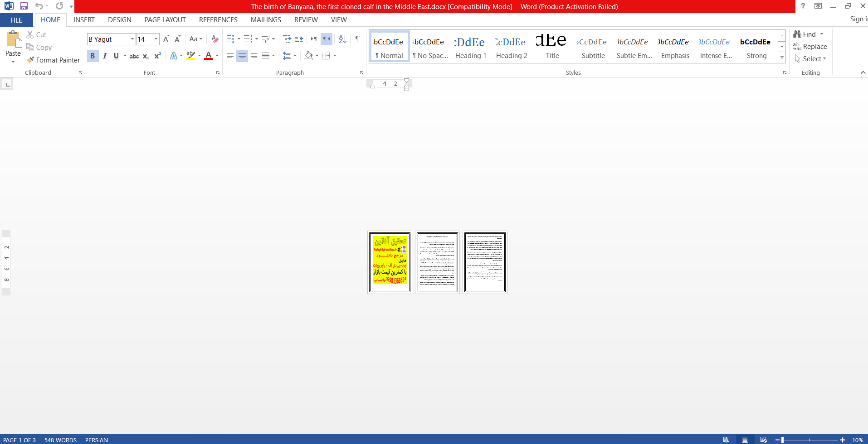Paste clipboard contents with the Paste icon

pyautogui.click(x=13, y=39)
